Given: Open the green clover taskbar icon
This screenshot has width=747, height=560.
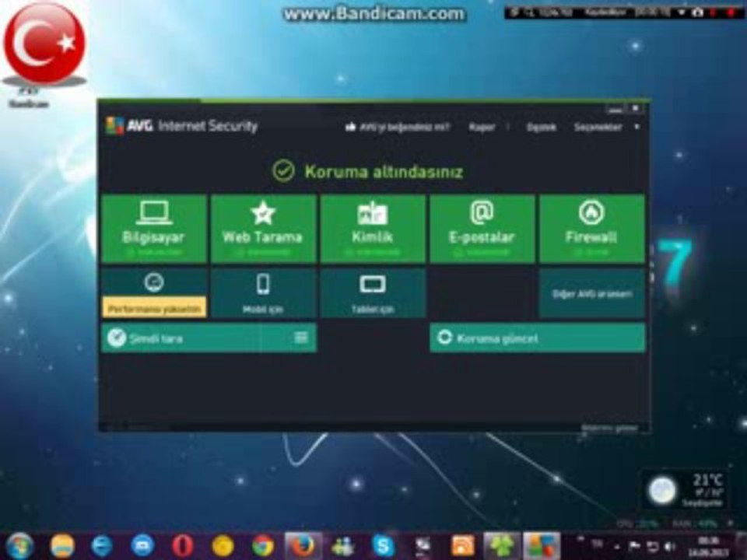Looking at the screenshot, I should tap(502, 546).
